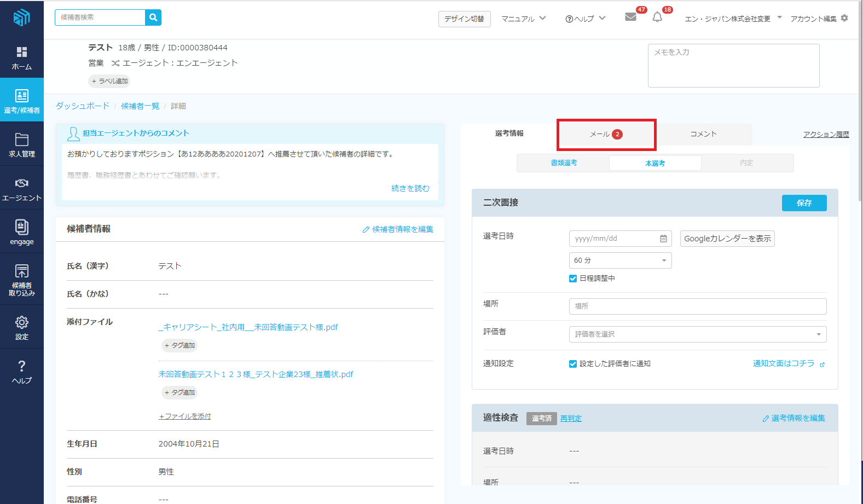
Task: Click the calendar icon in date field
Action: 663,239
